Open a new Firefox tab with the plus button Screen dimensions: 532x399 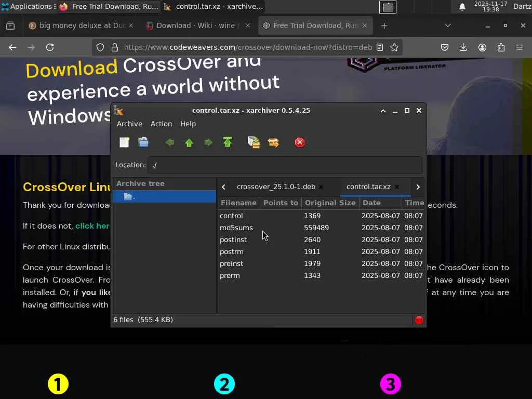point(384,26)
